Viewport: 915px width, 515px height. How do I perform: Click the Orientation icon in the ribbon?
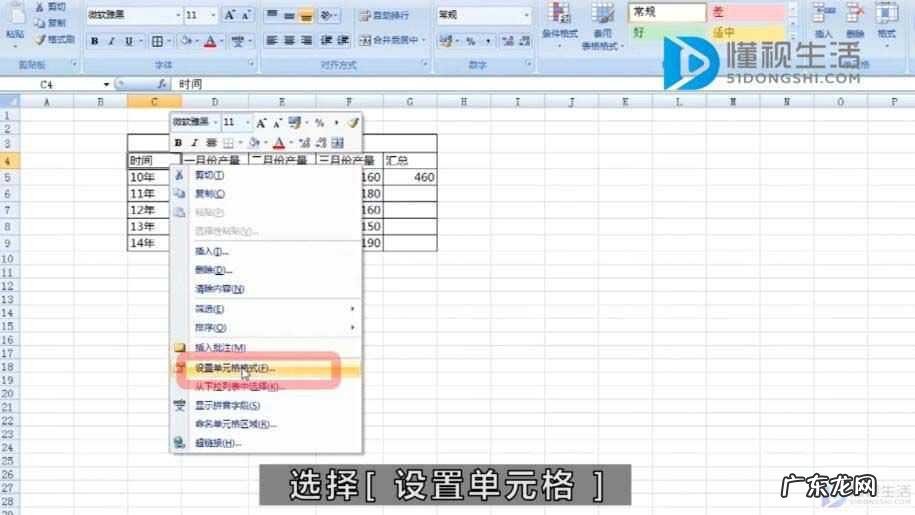point(327,15)
